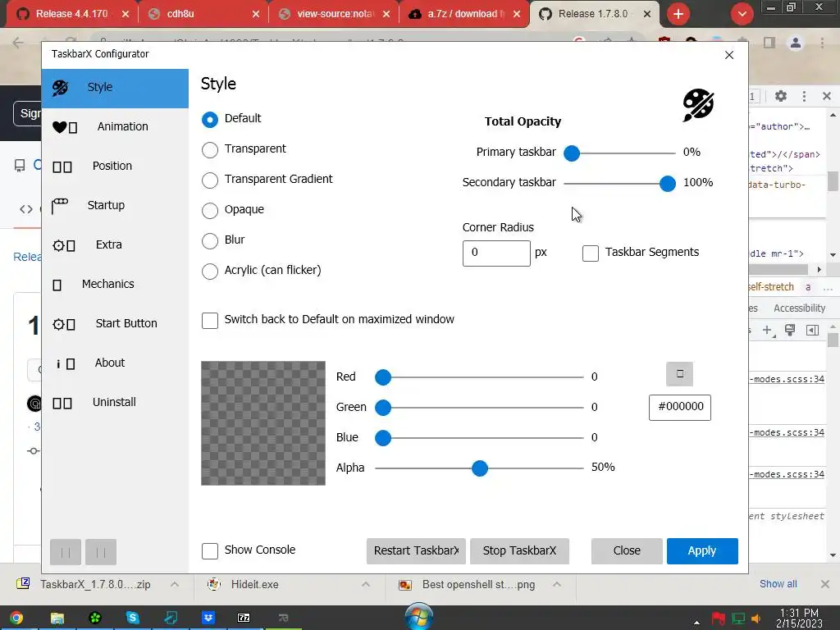
Task: Adjust the Primary taskbar opacity slider
Action: tap(572, 153)
